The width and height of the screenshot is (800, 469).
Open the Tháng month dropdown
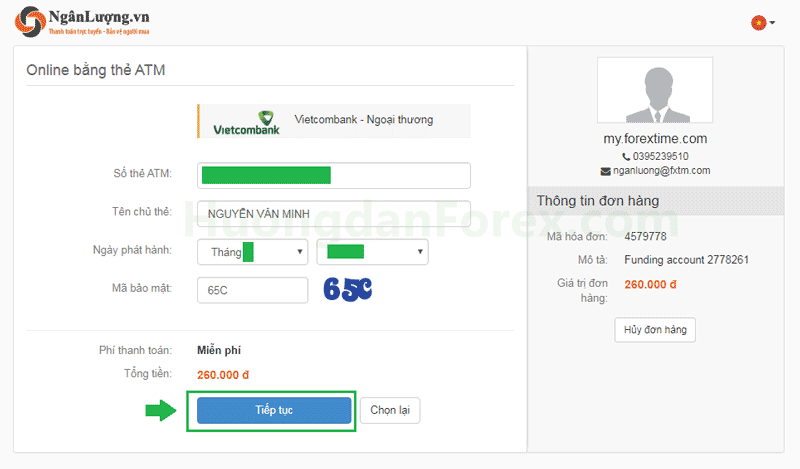point(253,252)
